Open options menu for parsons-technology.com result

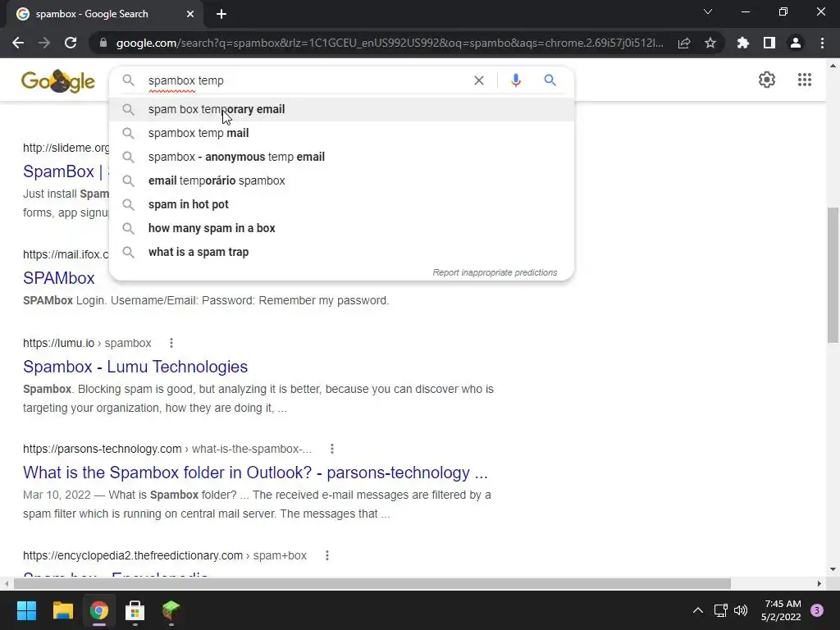(x=332, y=449)
